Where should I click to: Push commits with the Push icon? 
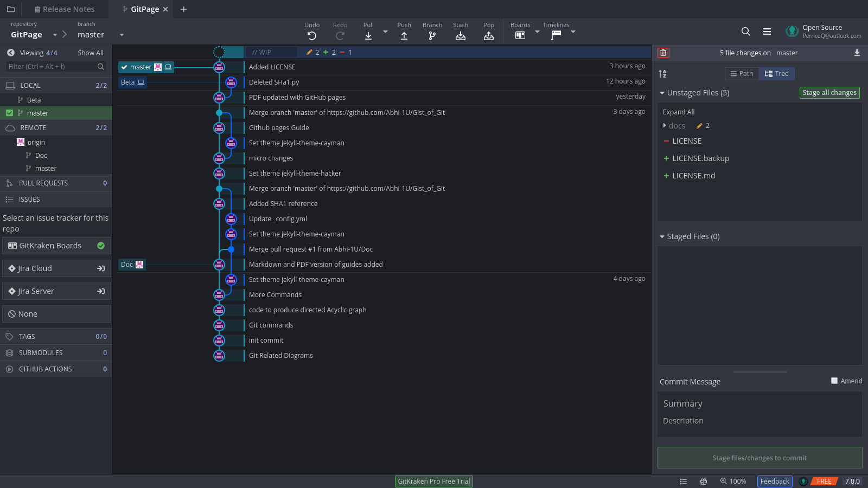point(404,36)
